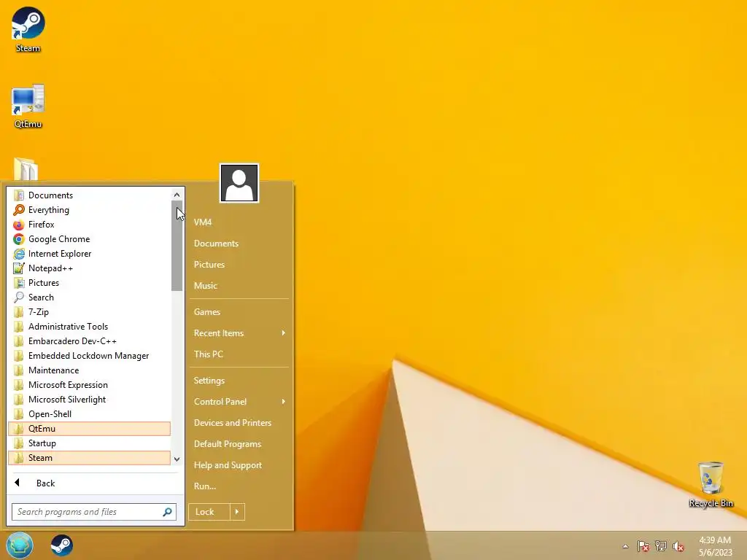Open Help and Support
This screenshot has height=560, width=747.
(x=239, y=465)
